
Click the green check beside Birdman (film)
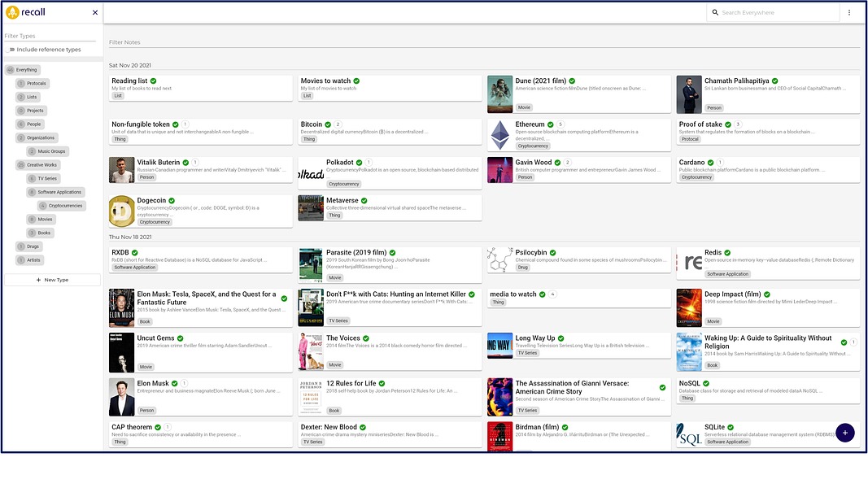click(x=565, y=427)
